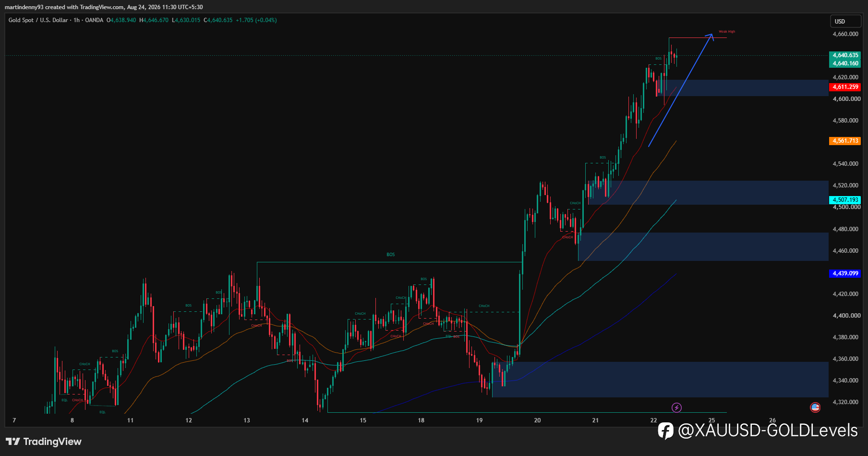
Task: Click the blue 4,439.099 price label
Action: (845, 273)
